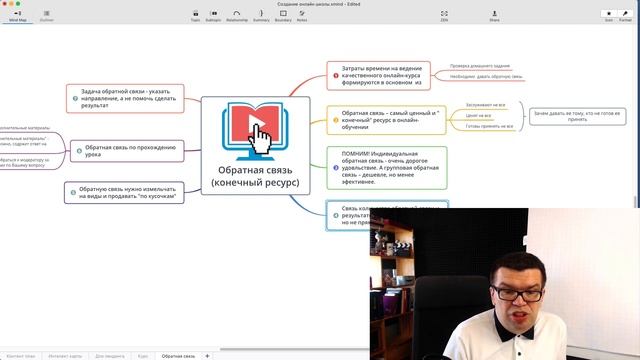Add a Subtopic from the toolbar
This screenshot has width=640, height=360.
coord(213,16)
